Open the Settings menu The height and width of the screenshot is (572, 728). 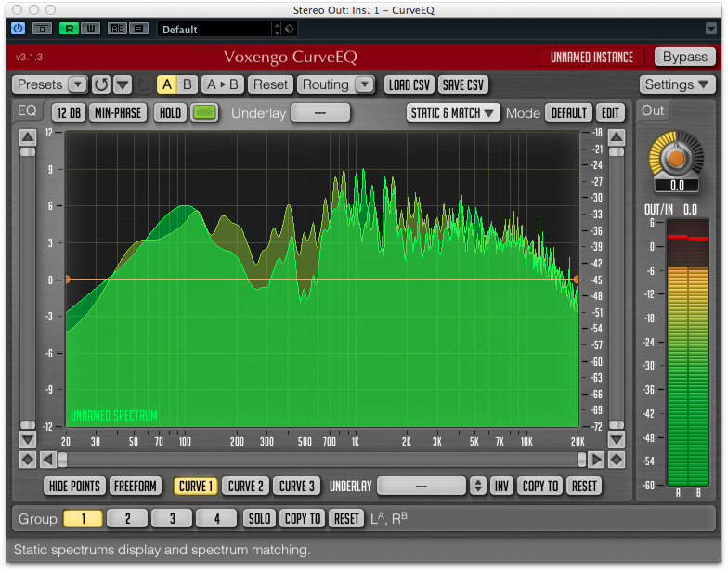(677, 84)
